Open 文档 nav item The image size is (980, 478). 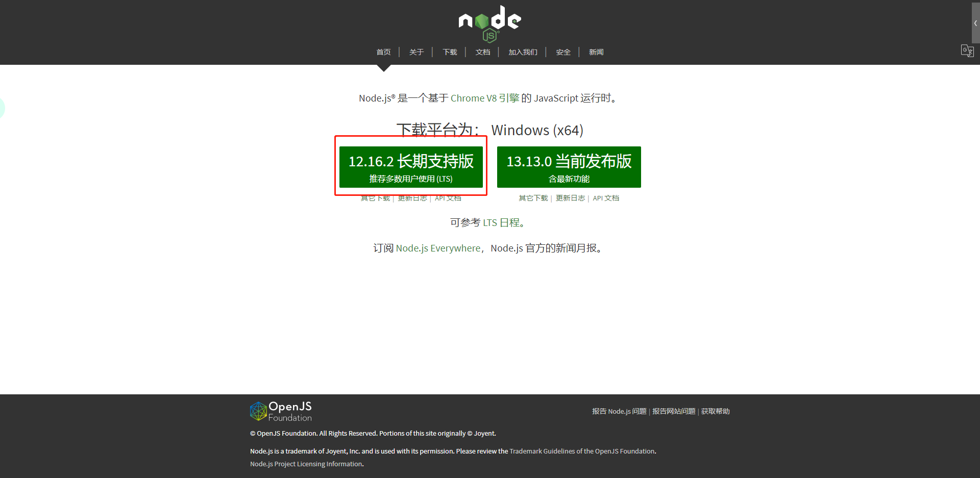click(483, 52)
